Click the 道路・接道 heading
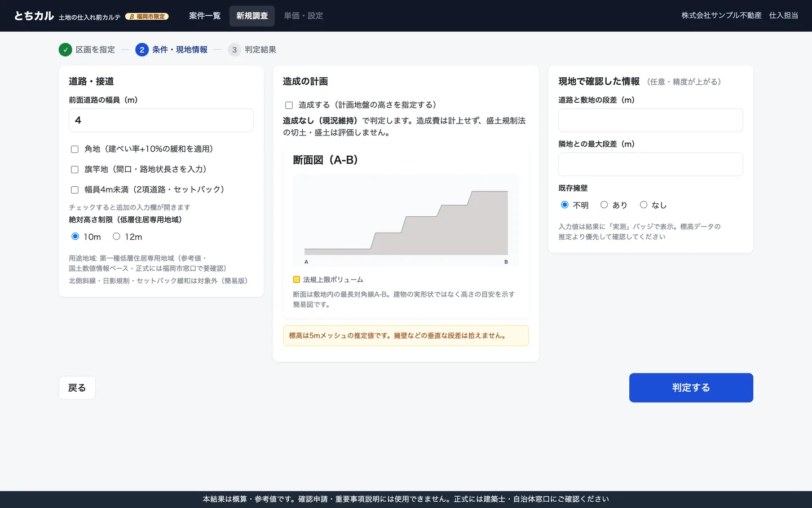The image size is (812, 508). click(91, 81)
